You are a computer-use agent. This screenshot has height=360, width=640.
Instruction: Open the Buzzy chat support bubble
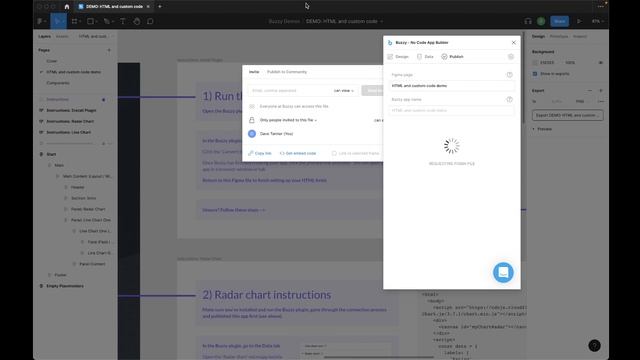coord(503,272)
